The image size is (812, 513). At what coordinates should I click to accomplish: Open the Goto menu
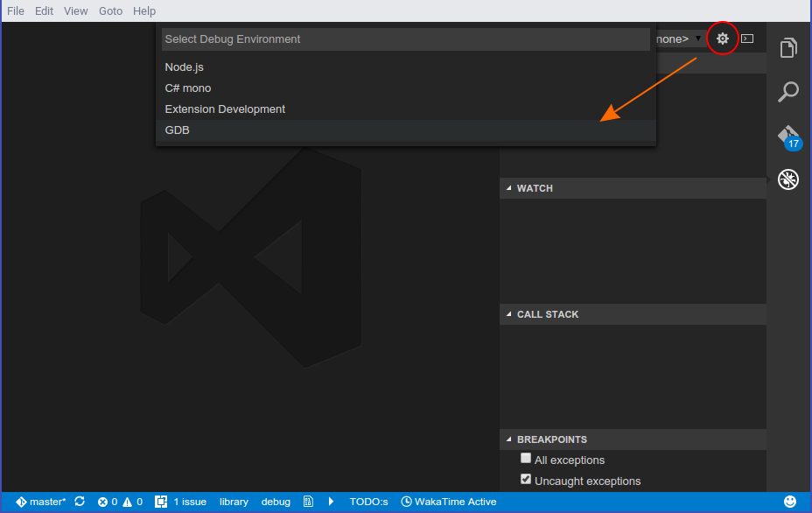point(110,11)
